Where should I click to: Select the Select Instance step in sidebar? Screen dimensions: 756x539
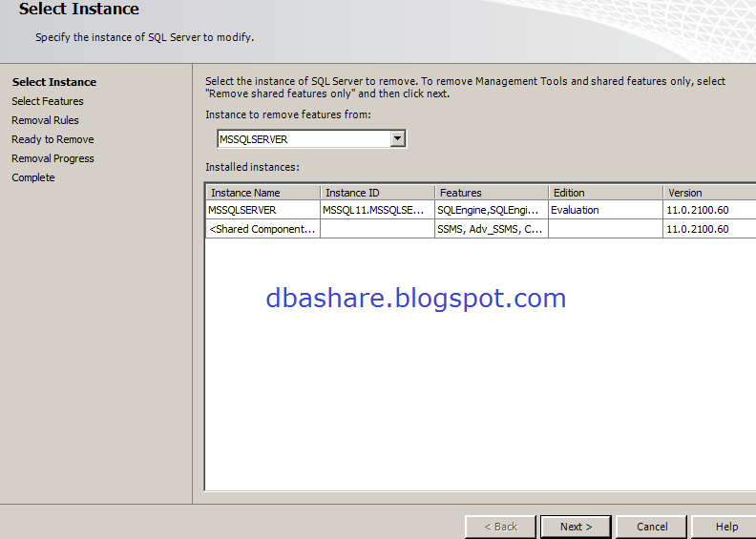(54, 82)
